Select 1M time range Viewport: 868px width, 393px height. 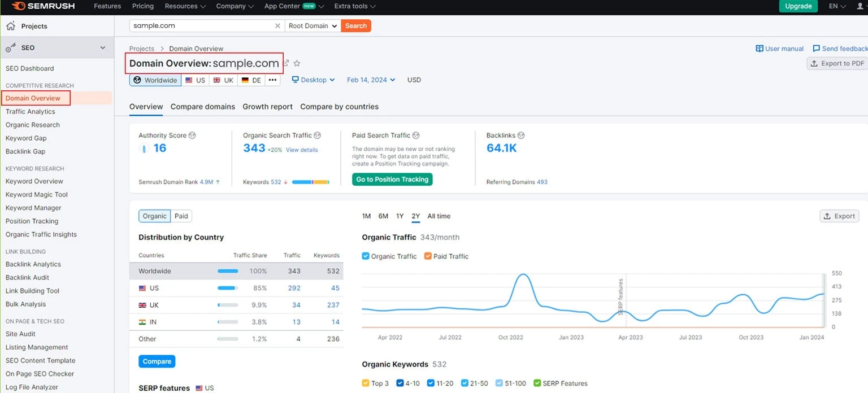pyautogui.click(x=366, y=216)
